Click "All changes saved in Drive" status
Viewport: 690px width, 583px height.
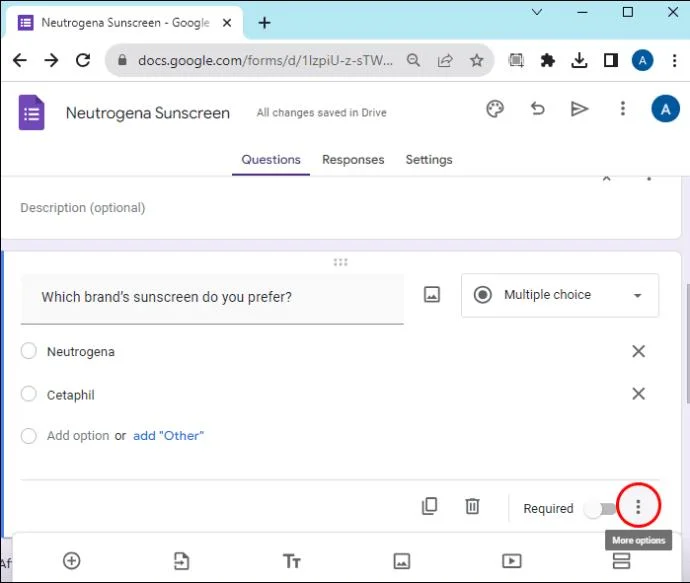tap(322, 113)
